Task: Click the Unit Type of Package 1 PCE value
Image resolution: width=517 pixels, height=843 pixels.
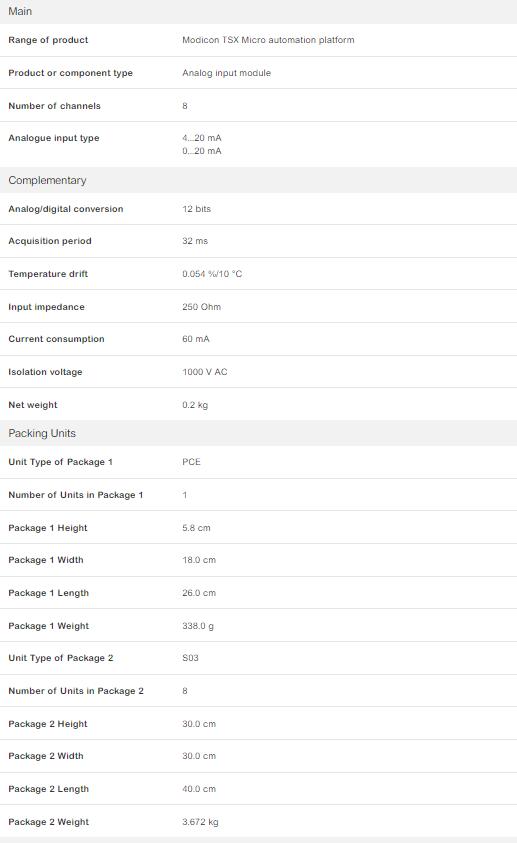Action: tap(191, 462)
